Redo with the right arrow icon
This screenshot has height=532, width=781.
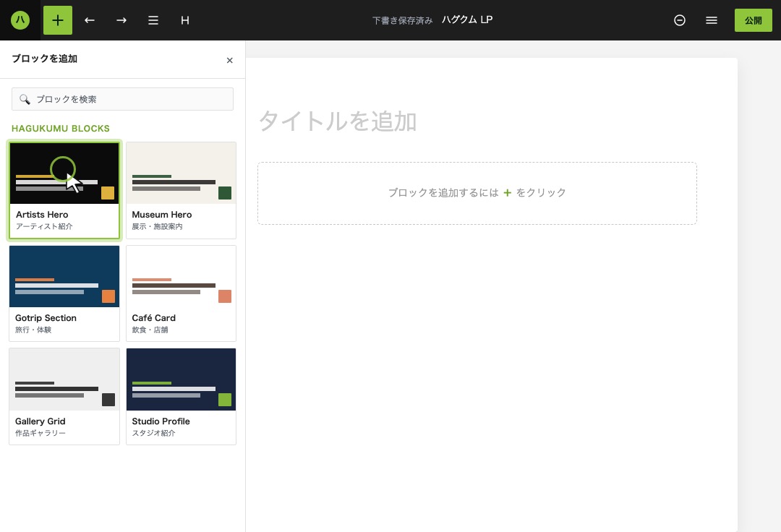click(x=121, y=20)
